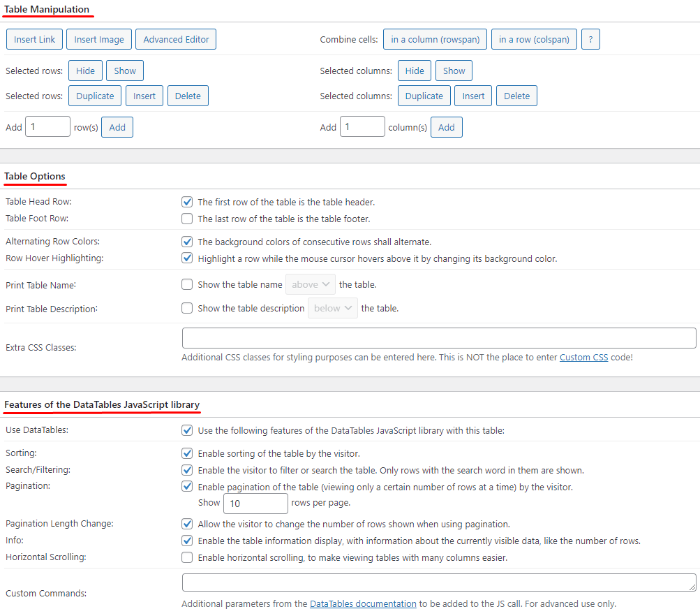Viewport: 700px width, 616px height.
Task: Delete the selected rows
Action: click(x=188, y=96)
